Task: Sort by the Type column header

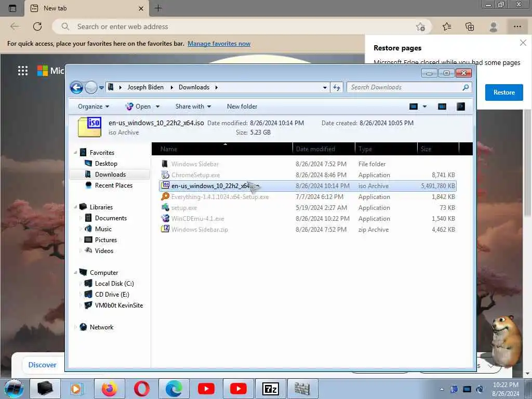Action: click(x=386, y=149)
